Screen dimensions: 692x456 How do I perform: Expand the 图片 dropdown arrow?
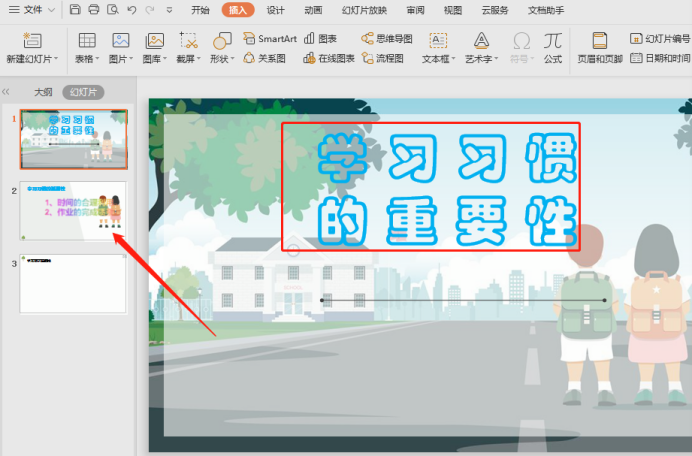pyautogui.click(x=131, y=59)
